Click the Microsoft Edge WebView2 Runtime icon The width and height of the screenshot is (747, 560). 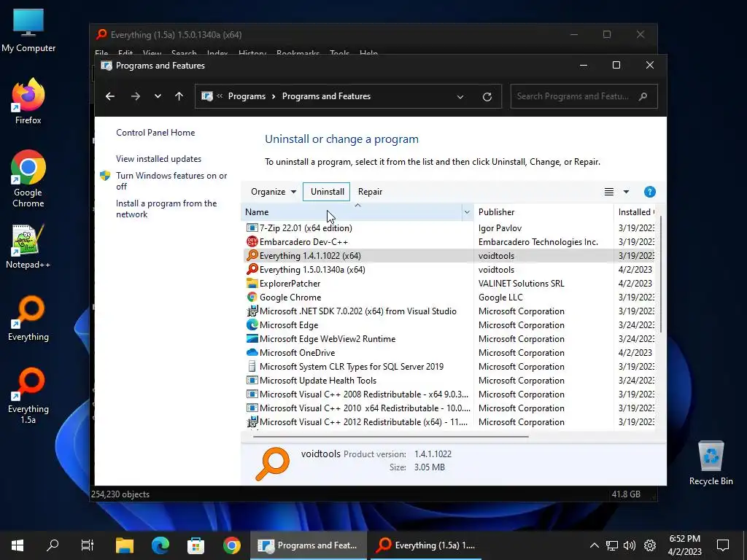(x=252, y=338)
